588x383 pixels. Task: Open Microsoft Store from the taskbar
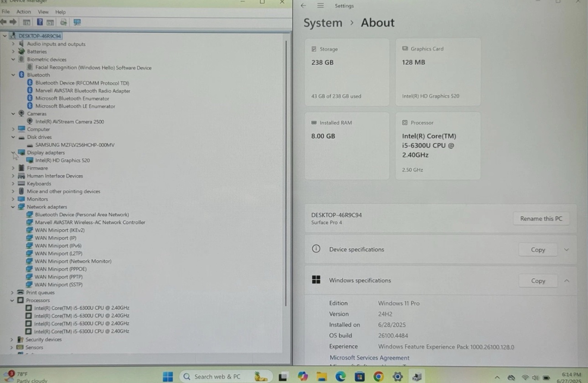360,377
